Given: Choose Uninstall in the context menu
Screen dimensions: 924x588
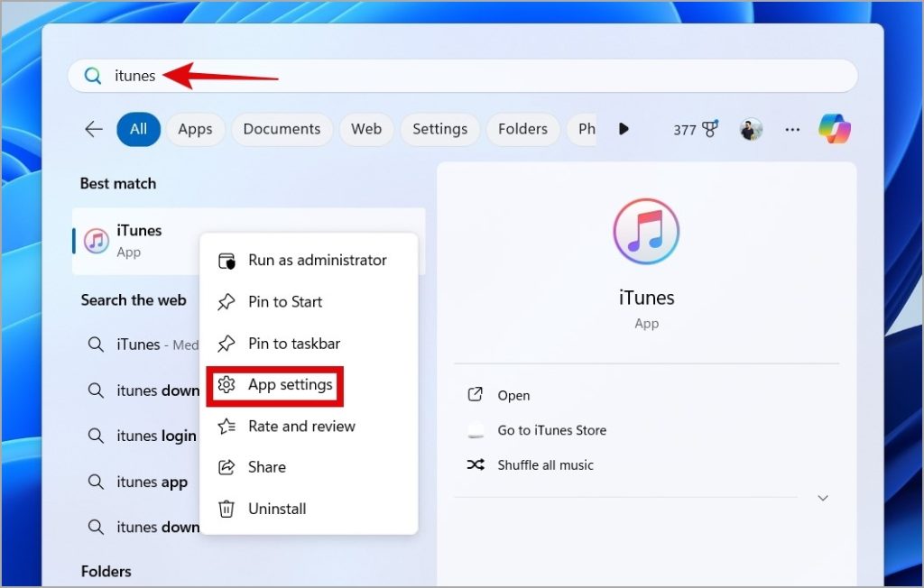Looking at the screenshot, I should 309,509.
